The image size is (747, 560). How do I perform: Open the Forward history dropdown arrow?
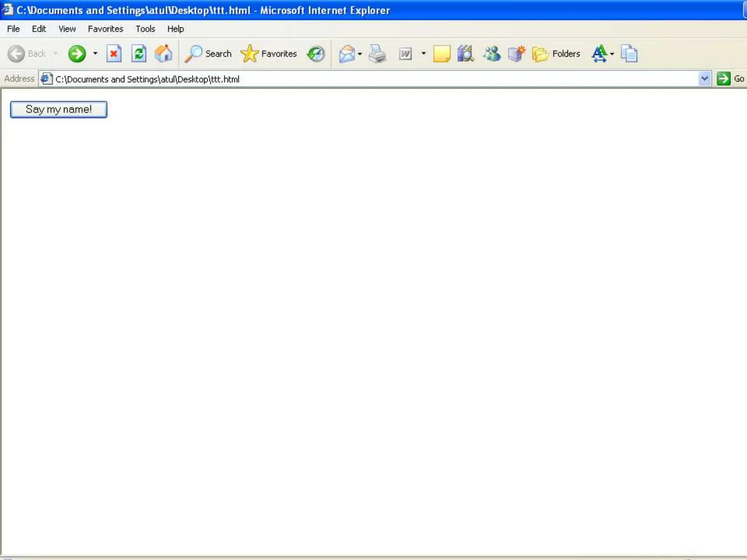(95, 54)
